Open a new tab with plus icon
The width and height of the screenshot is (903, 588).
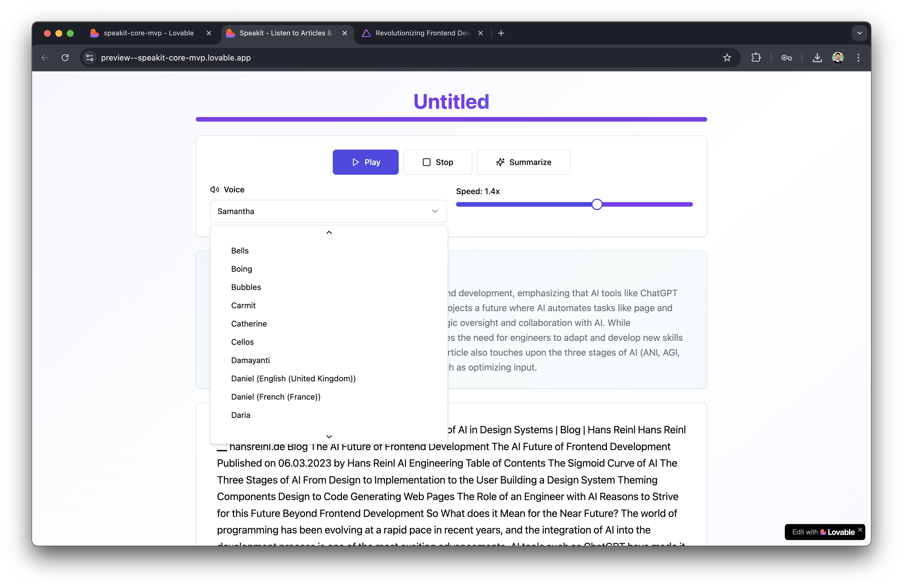[501, 33]
